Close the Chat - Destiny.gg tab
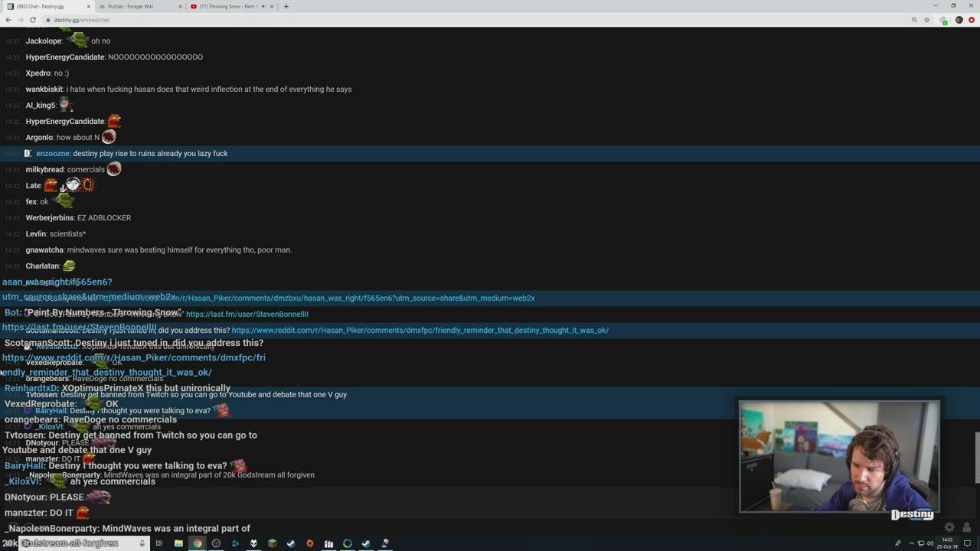 tap(89, 6)
